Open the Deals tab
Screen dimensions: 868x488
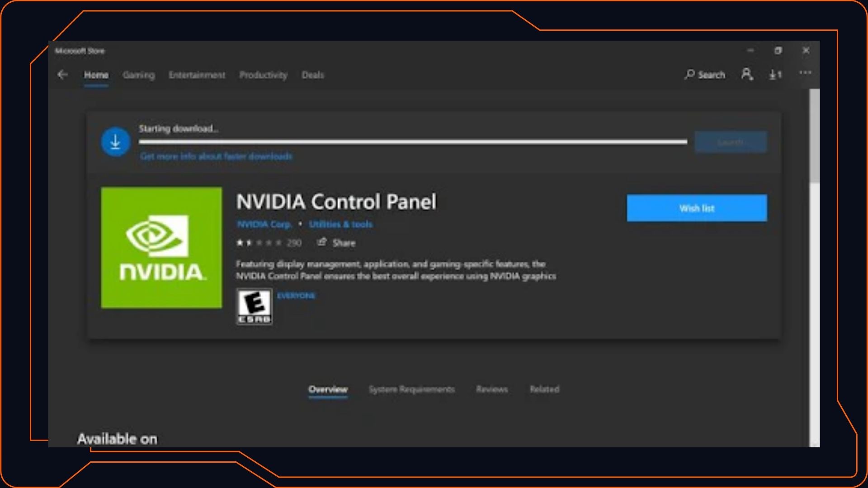[313, 75]
